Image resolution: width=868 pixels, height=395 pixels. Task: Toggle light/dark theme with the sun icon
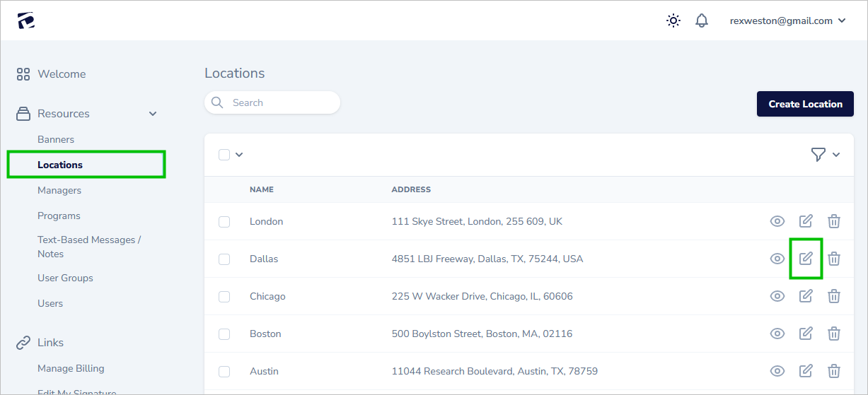coord(673,20)
